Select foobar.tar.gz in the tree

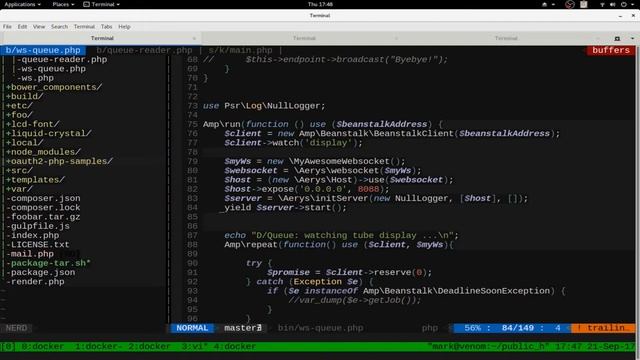point(43,217)
